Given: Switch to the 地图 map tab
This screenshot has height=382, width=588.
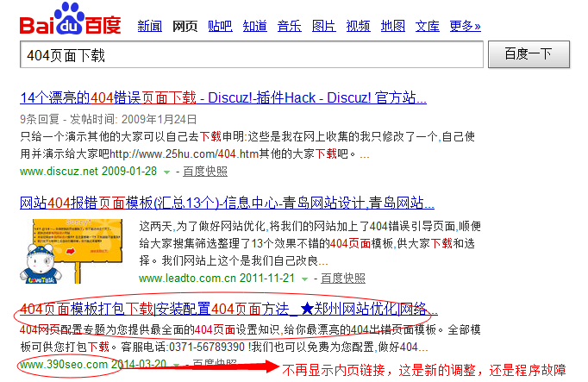Looking at the screenshot, I should [x=392, y=26].
